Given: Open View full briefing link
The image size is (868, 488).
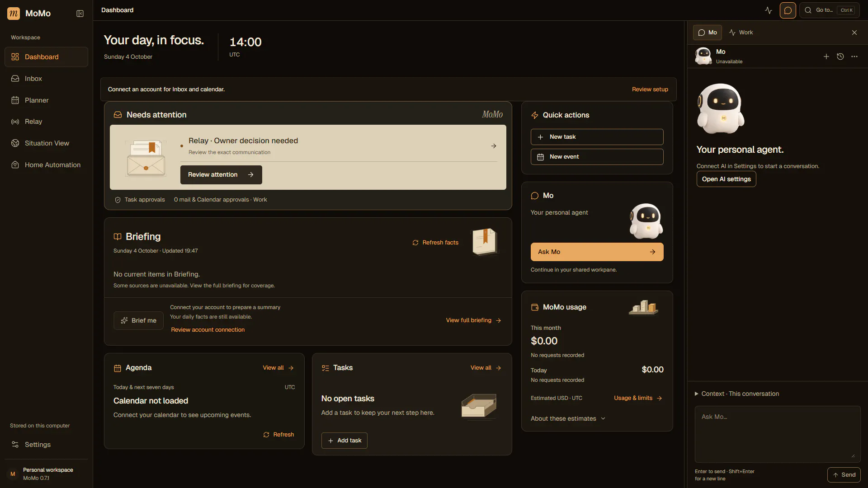Looking at the screenshot, I should 473,320.
